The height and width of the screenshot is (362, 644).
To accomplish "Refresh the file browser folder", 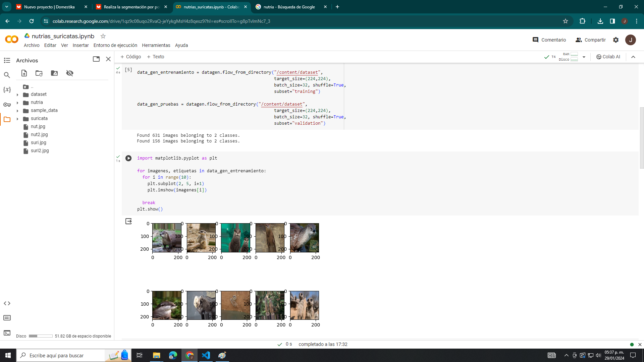I will click(x=39, y=73).
